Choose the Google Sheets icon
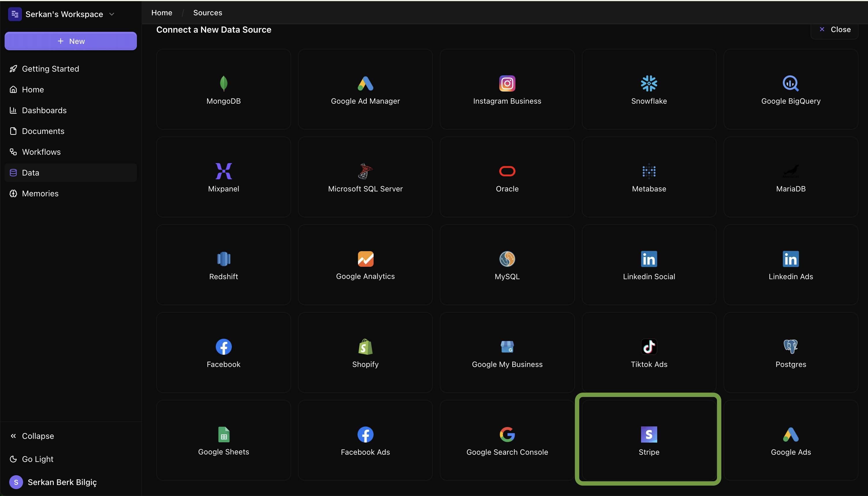This screenshot has width=868, height=496. click(223, 434)
